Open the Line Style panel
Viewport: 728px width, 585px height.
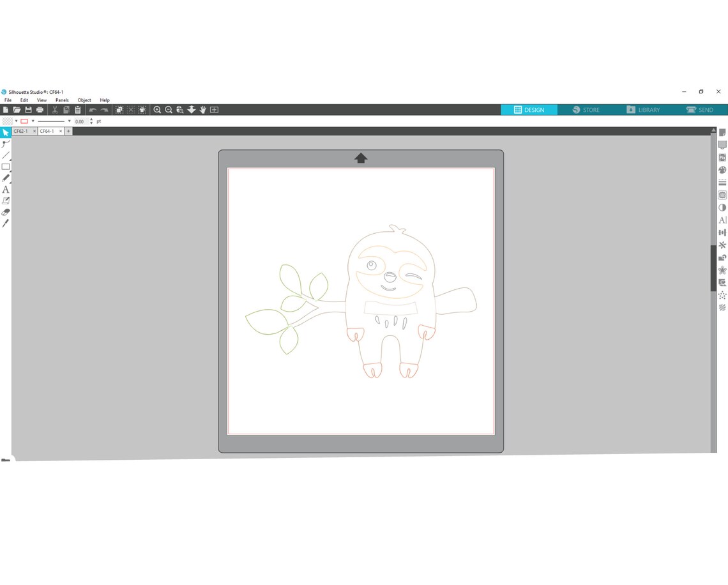pyautogui.click(x=722, y=183)
